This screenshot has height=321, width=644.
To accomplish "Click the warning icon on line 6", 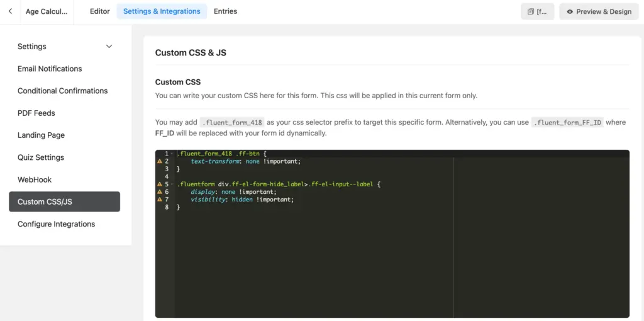I will pos(160,192).
